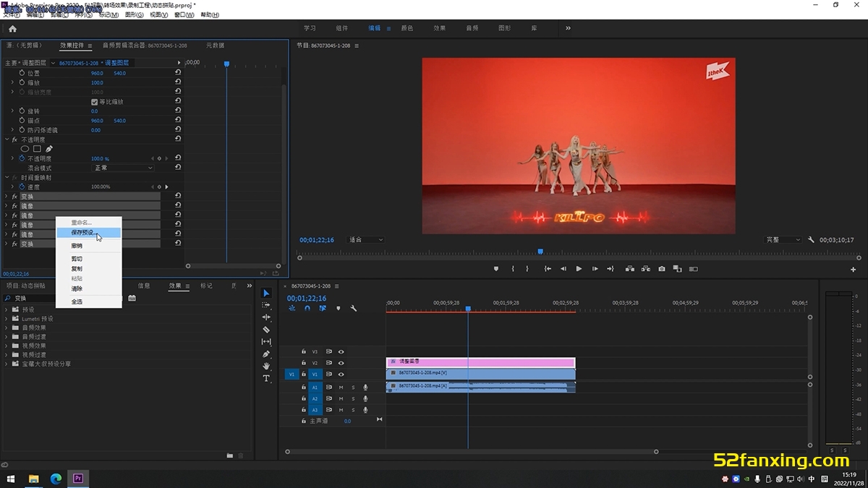The width and height of the screenshot is (868, 488).
Task: Select the Ripple Edit tool
Action: coord(266,317)
